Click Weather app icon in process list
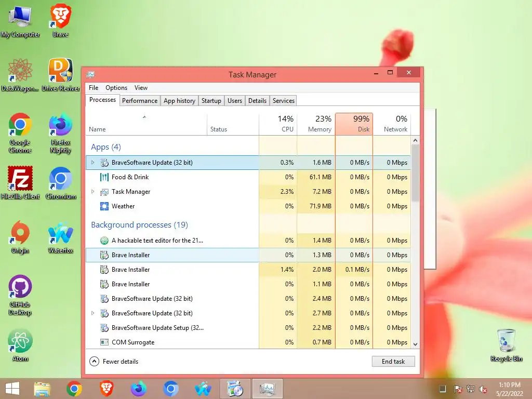Screen dimensions: 532x399 tap(104, 206)
